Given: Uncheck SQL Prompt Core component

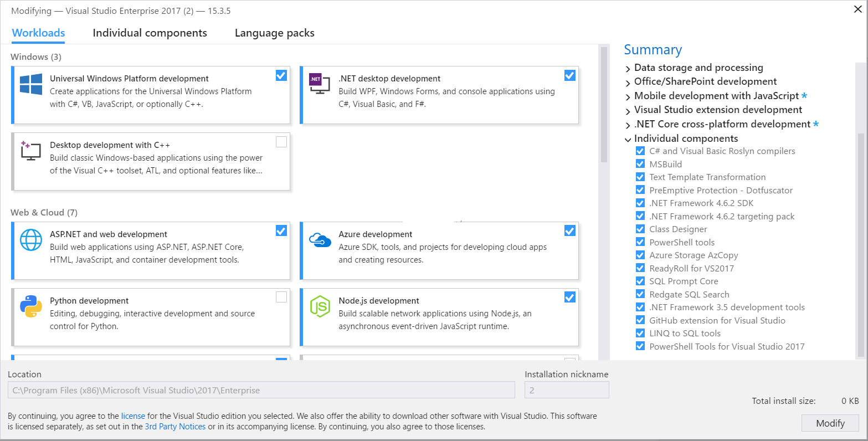Looking at the screenshot, I should [640, 281].
